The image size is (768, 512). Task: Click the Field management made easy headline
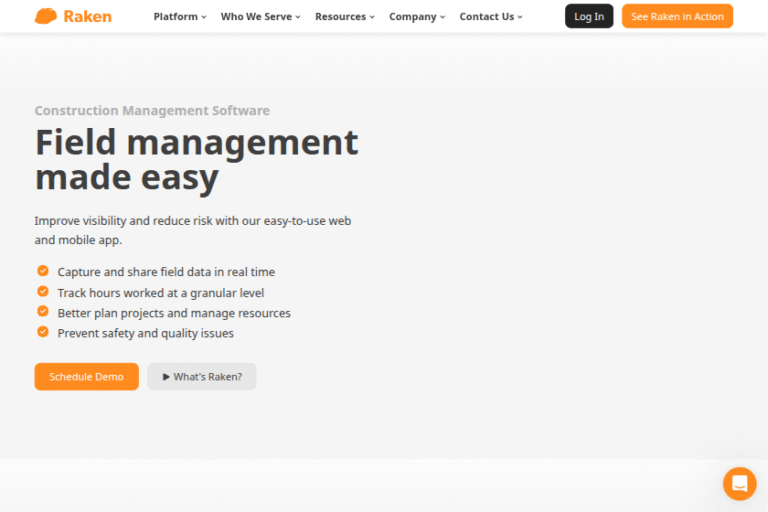click(196, 160)
